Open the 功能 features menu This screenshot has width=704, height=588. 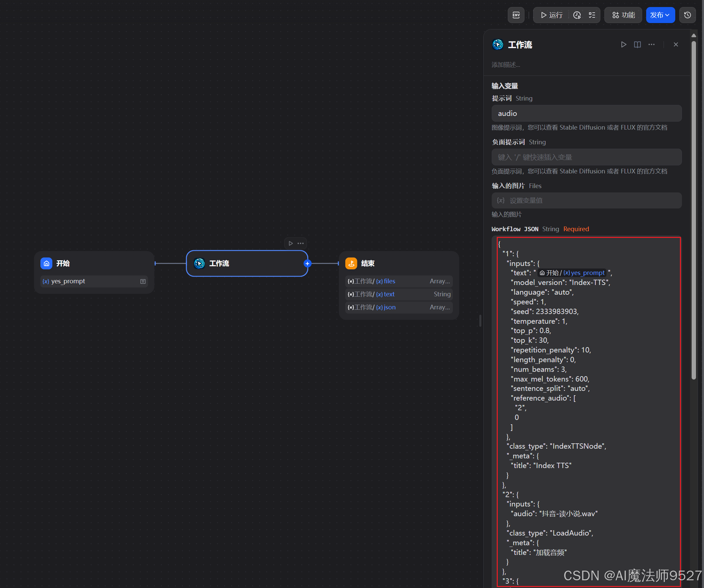tap(623, 15)
